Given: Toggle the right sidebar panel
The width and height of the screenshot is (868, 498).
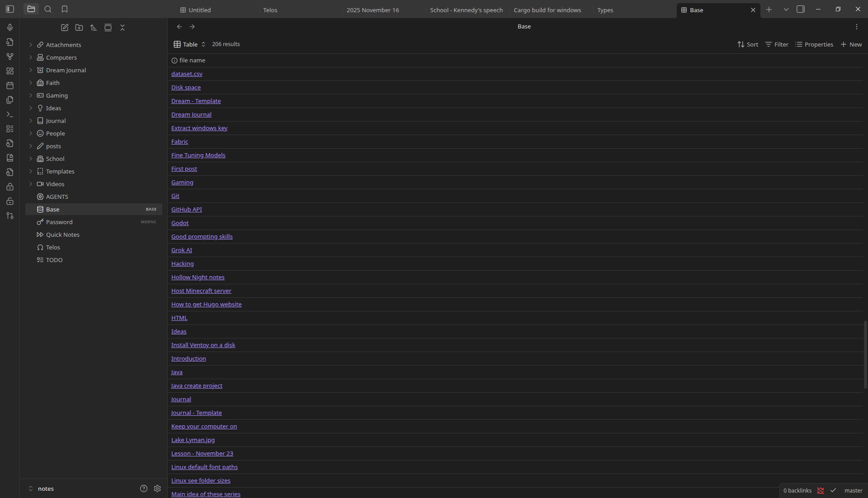Looking at the screenshot, I should point(801,9).
